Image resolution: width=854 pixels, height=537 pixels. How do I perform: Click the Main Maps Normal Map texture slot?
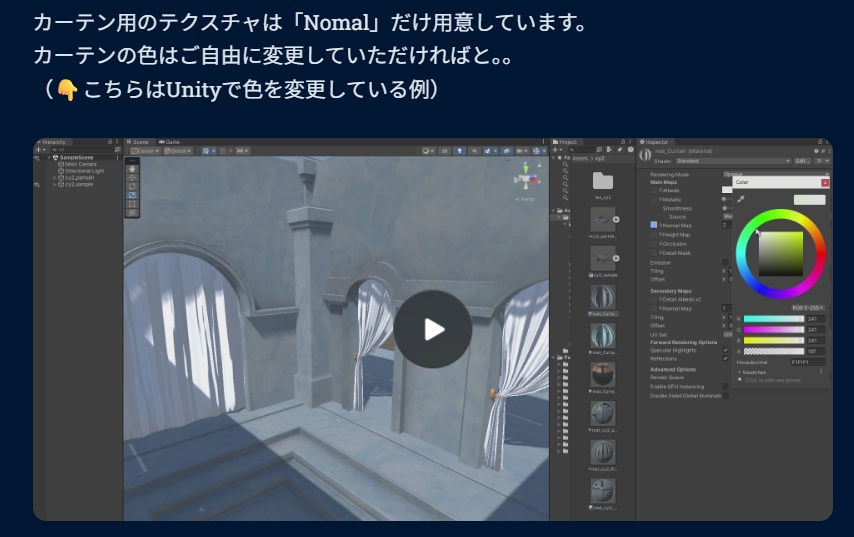pos(654,225)
